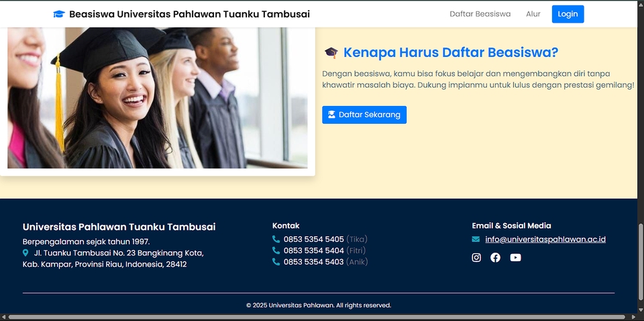Click the Beasiswa Universitas Pahlawan Tuanku Tambusai brand title

click(x=189, y=14)
